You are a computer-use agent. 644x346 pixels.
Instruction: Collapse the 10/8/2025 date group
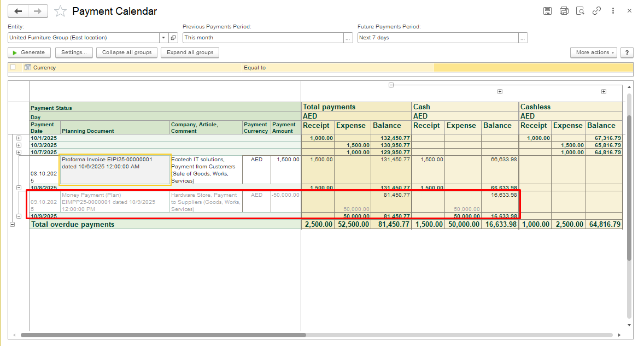19,187
